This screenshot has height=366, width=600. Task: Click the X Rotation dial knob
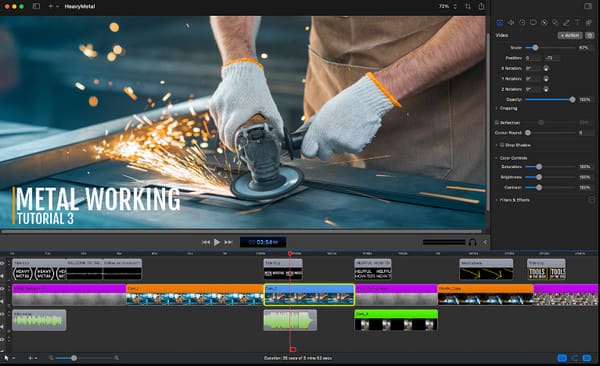tap(546, 69)
